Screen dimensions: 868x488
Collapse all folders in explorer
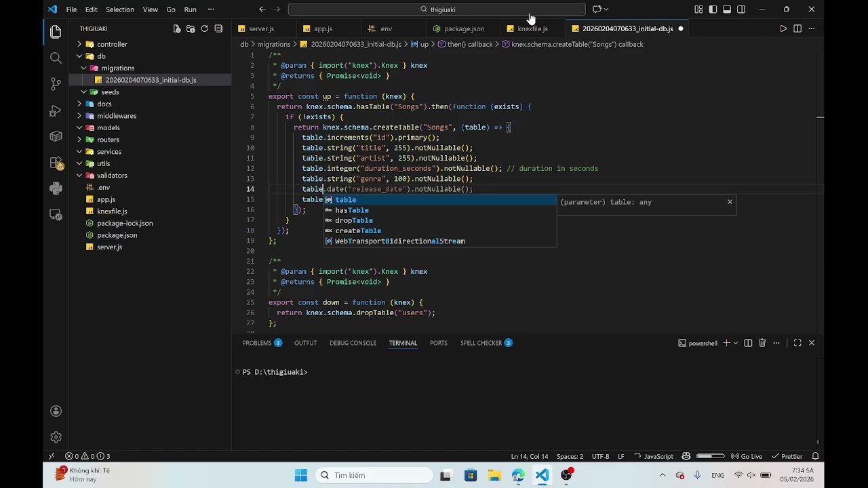click(218, 28)
